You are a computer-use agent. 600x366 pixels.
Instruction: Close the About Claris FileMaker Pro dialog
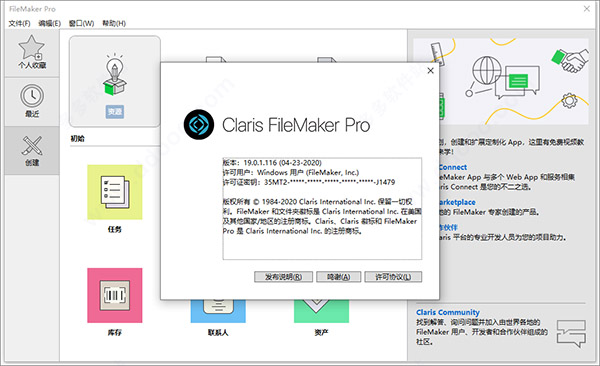pyautogui.click(x=430, y=70)
